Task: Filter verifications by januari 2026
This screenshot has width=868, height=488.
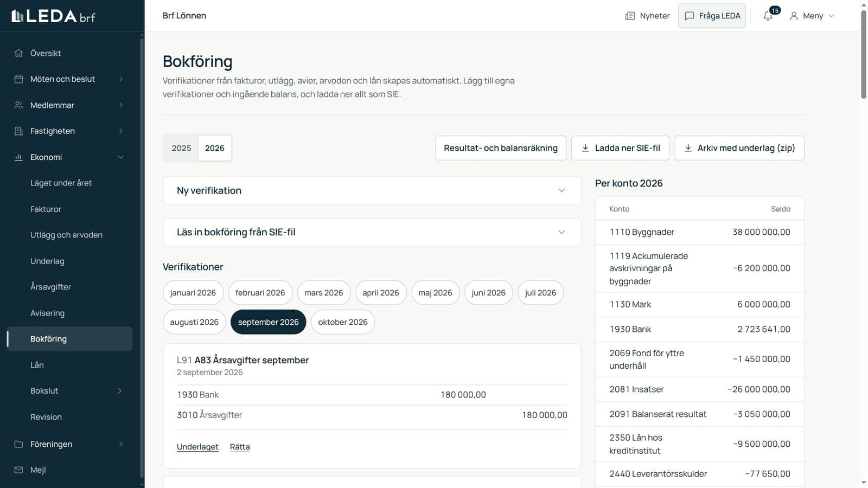Action: (x=193, y=293)
